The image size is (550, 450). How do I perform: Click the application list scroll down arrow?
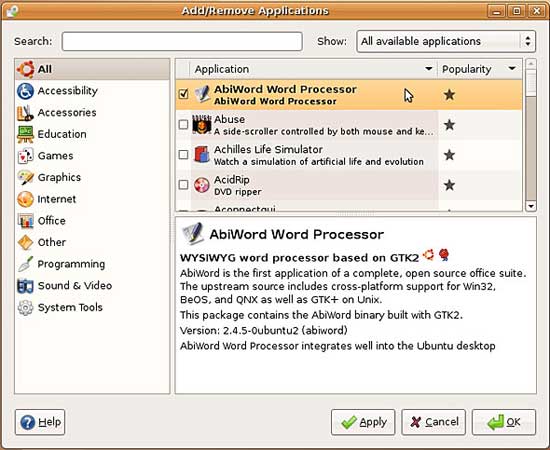(x=531, y=206)
